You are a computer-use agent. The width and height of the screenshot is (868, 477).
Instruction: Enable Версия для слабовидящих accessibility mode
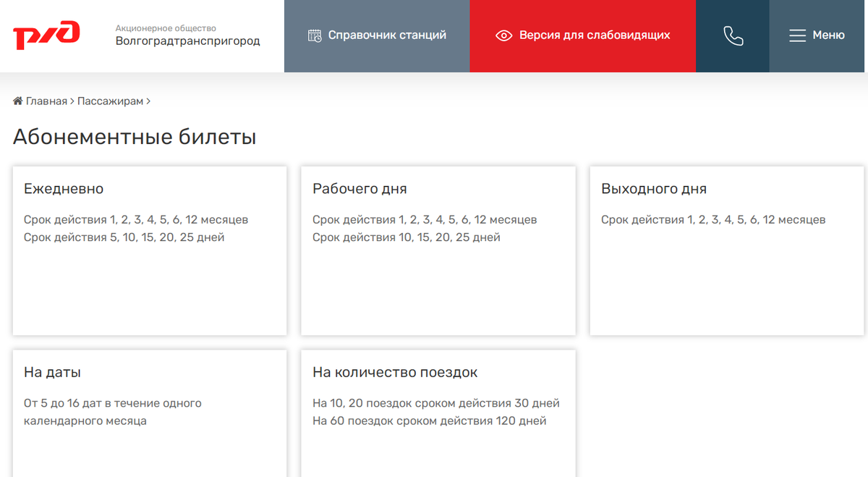pyautogui.click(x=583, y=36)
